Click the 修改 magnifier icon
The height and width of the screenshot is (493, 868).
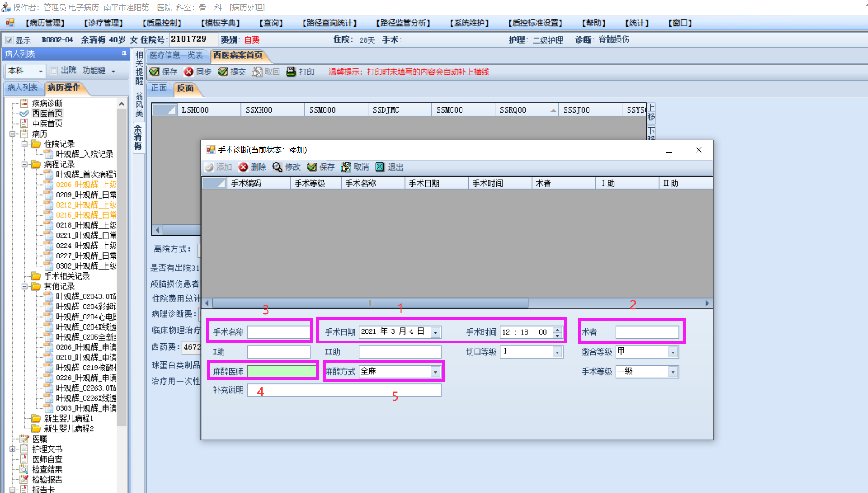pyautogui.click(x=277, y=167)
